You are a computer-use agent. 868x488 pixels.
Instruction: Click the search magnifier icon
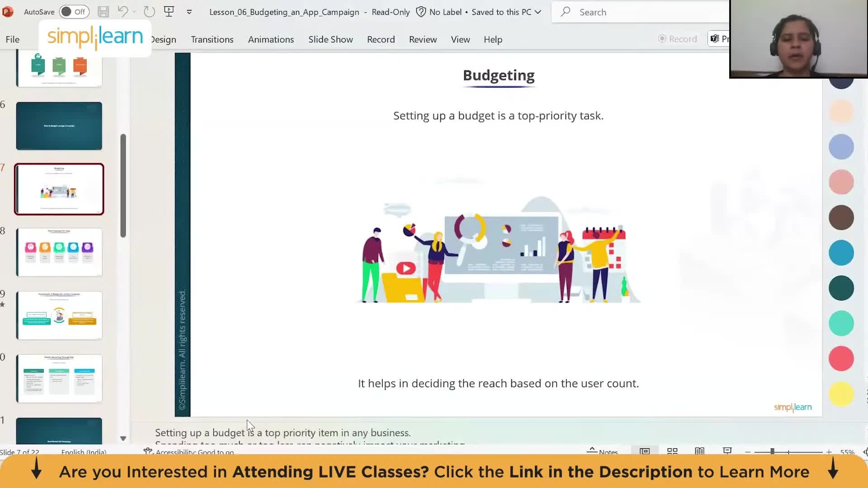tap(565, 12)
